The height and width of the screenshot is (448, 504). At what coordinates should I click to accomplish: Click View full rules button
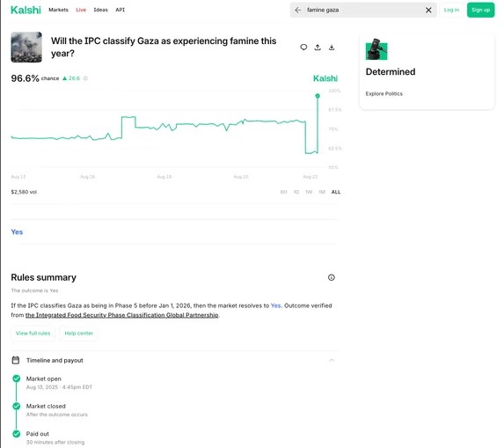coord(33,334)
